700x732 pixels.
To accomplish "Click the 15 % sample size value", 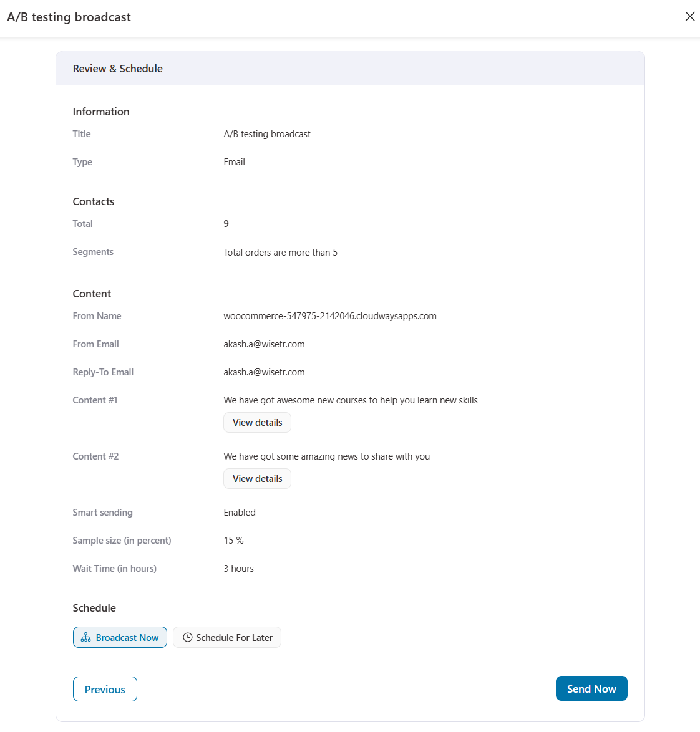I will [233, 540].
